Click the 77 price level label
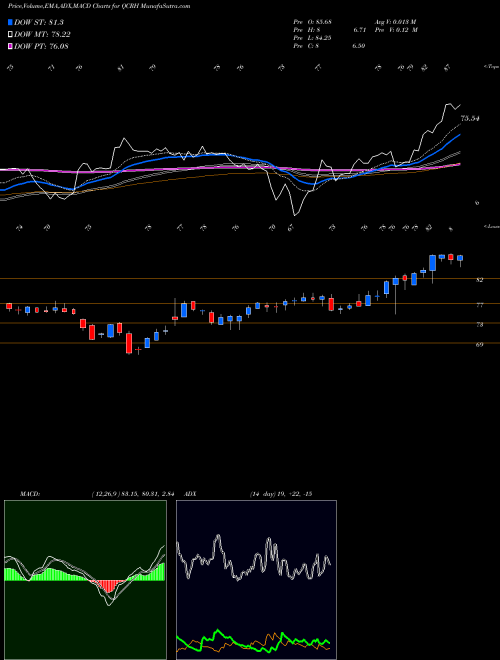500x660 pixels. coord(479,305)
